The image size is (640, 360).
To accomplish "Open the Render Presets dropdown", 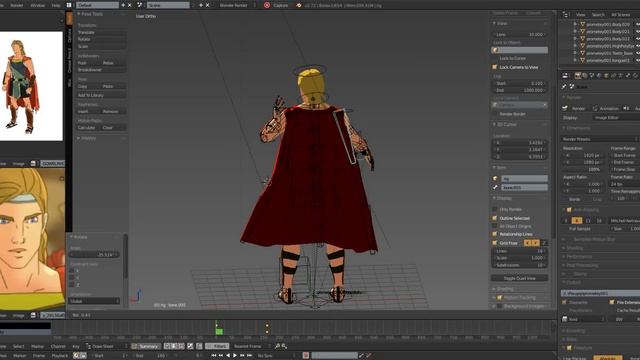I will (x=600, y=139).
